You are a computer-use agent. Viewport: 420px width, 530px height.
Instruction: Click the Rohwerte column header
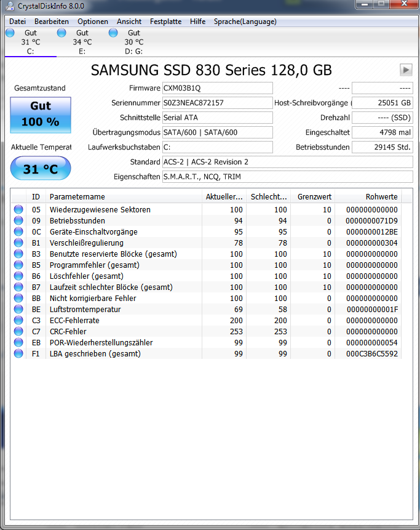point(368,197)
